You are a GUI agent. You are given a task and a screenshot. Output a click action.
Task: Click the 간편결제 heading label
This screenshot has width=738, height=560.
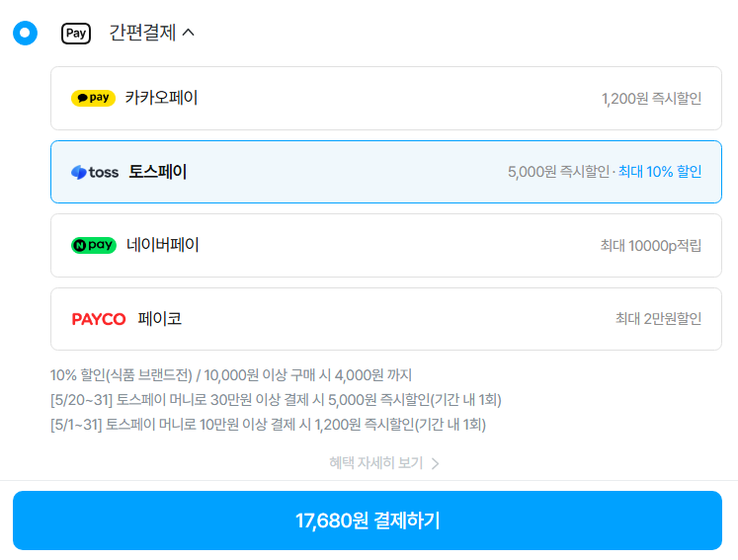(142, 33)
